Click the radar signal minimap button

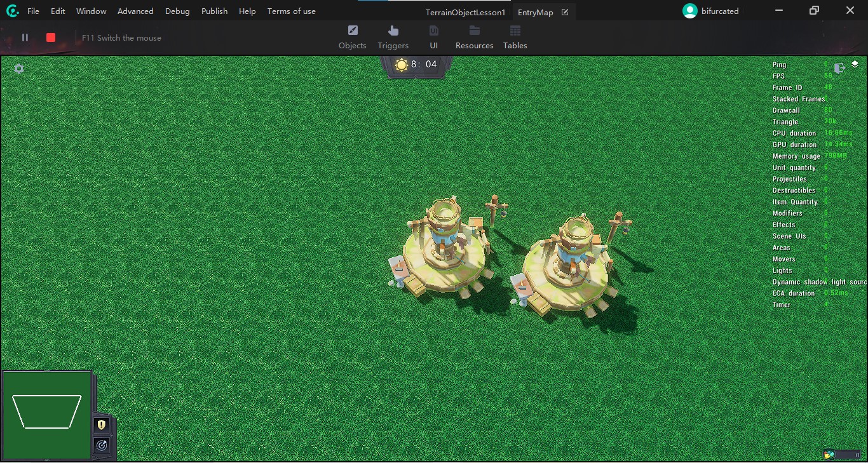[102, 445]
